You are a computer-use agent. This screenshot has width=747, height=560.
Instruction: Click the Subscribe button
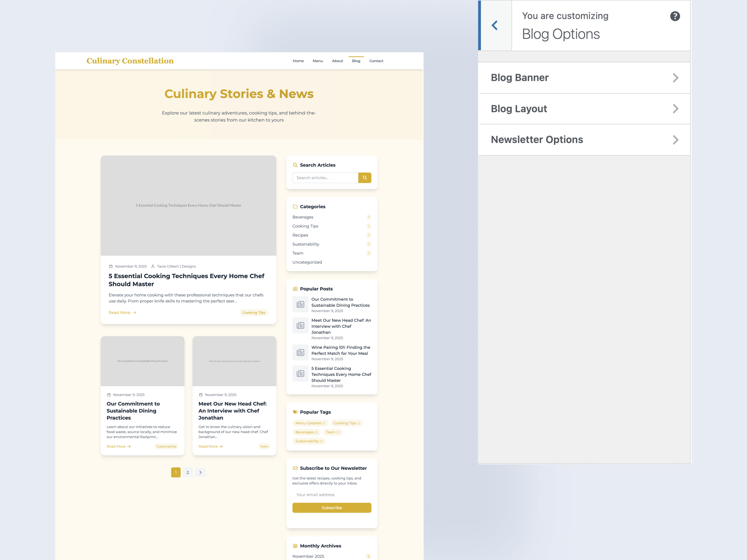332,508
